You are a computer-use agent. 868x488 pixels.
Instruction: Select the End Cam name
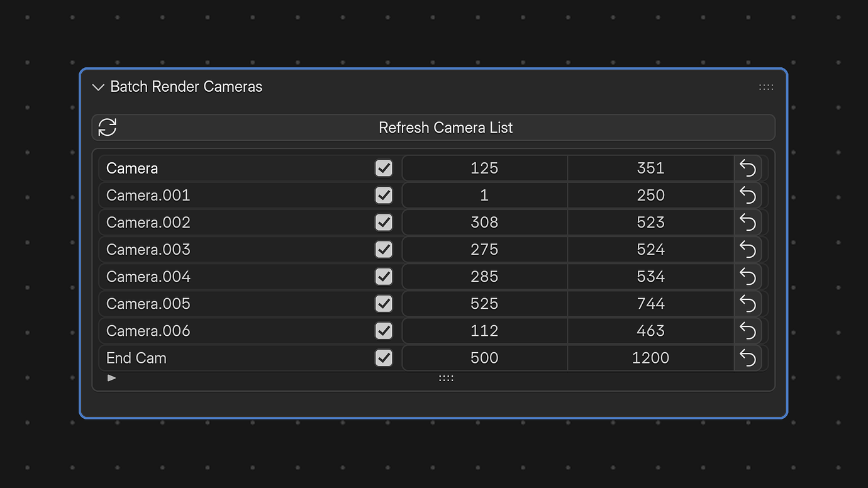point(136,358)
